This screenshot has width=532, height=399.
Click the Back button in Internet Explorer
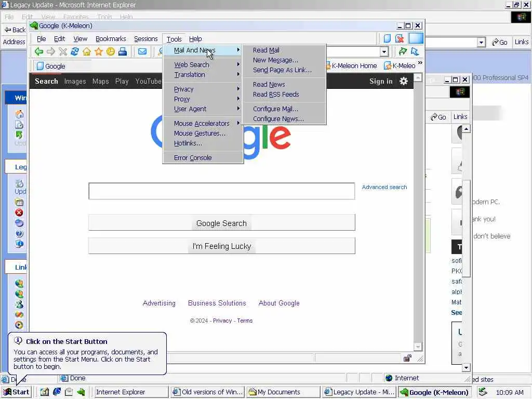[x=15, y=30]
